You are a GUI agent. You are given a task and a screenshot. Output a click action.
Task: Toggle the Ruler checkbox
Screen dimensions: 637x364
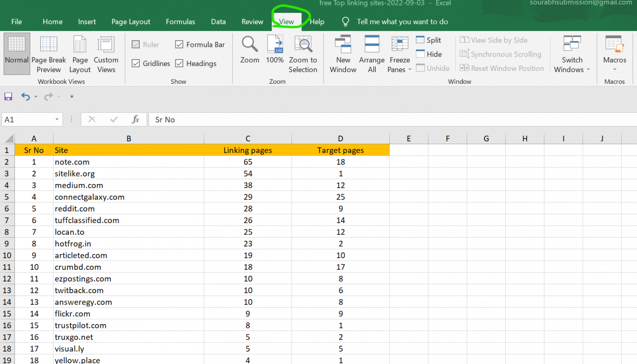pos(136,44)
